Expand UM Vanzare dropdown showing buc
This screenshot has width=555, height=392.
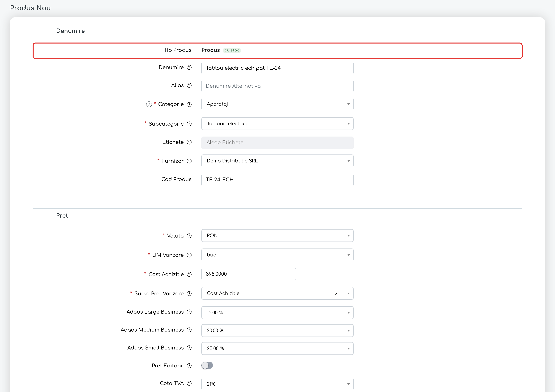pyautogui.click(x=277, y=255)
